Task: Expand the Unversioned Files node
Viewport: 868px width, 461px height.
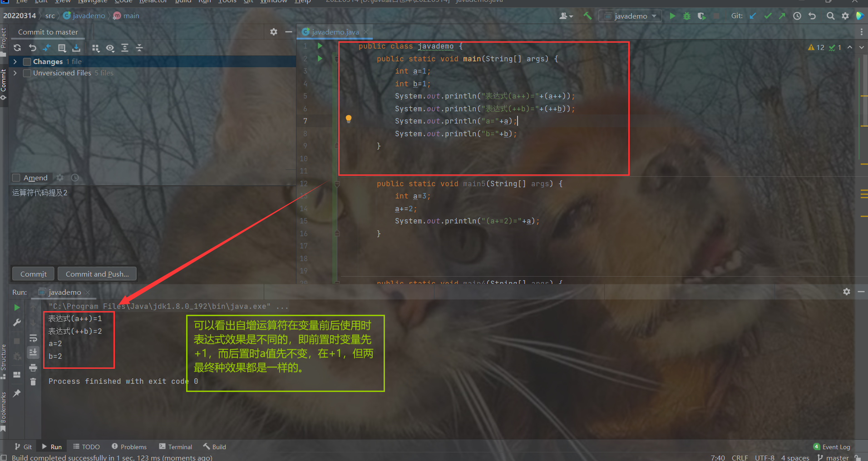Action: tap(15, 73)
